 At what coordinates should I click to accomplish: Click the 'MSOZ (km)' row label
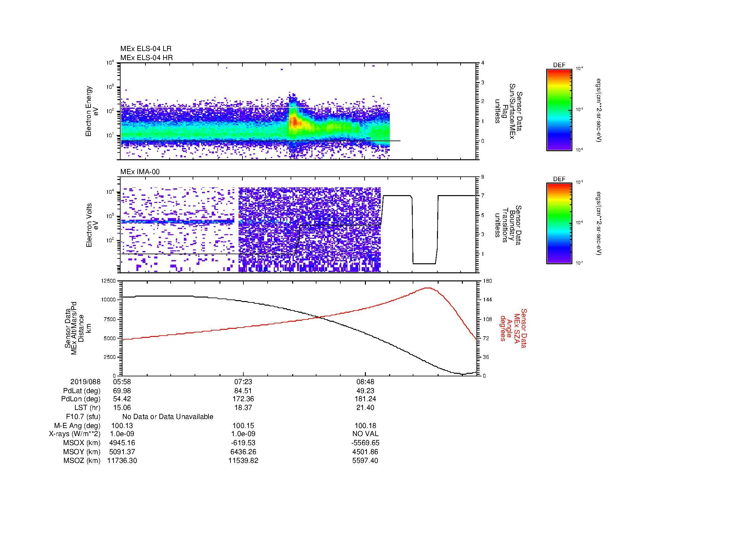point(82,461)
